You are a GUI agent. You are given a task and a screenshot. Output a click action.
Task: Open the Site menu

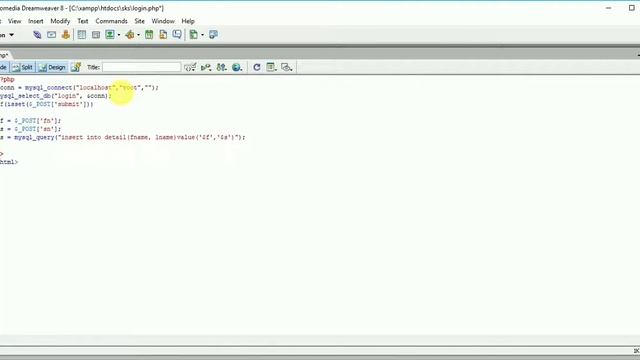point(140,21)
